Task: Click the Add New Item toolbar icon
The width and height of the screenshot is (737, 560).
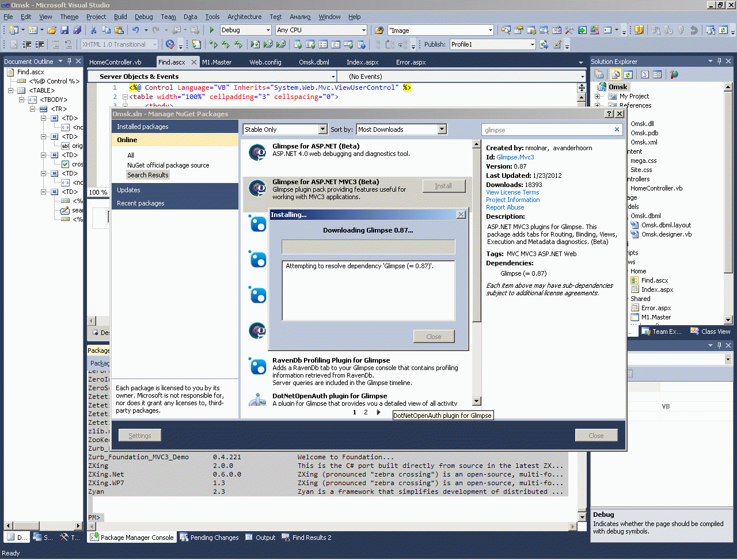Action: coord(33,30)
